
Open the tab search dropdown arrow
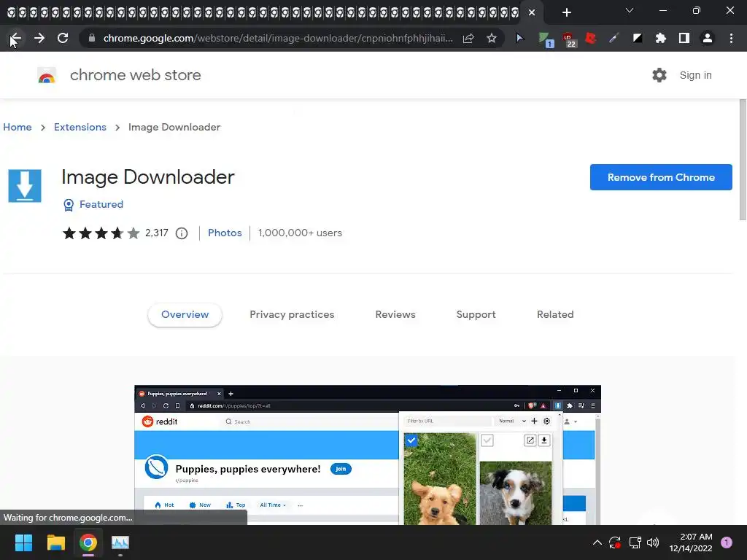(x=630, y=10)
